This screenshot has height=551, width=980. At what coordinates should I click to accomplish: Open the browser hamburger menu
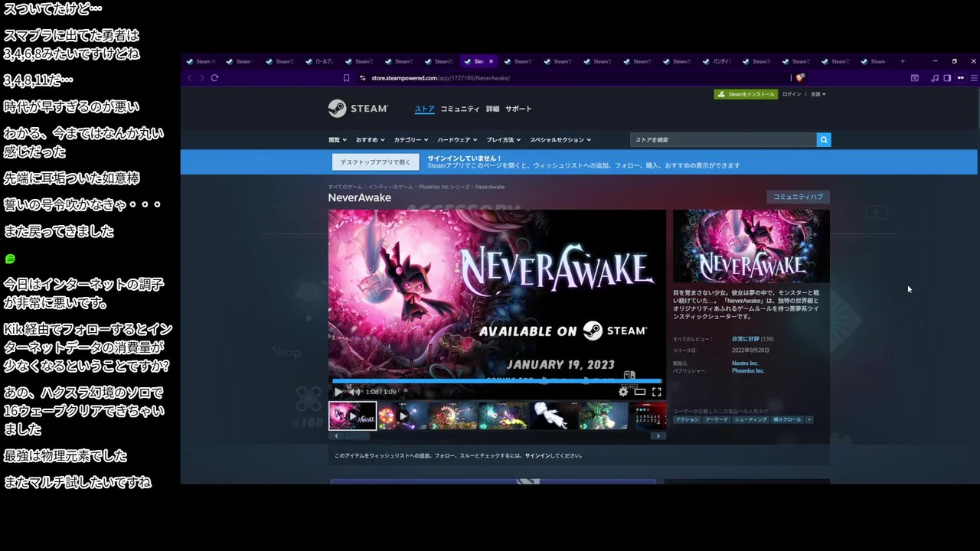click(974, 78)
